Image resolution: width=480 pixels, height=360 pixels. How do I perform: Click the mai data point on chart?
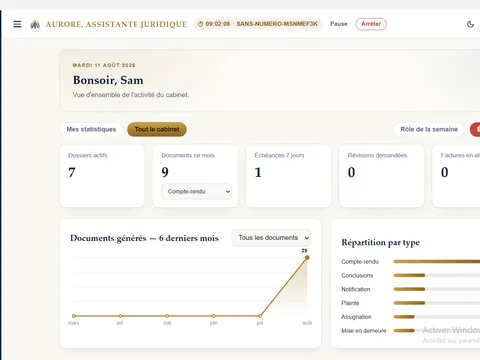pos(167,316)
